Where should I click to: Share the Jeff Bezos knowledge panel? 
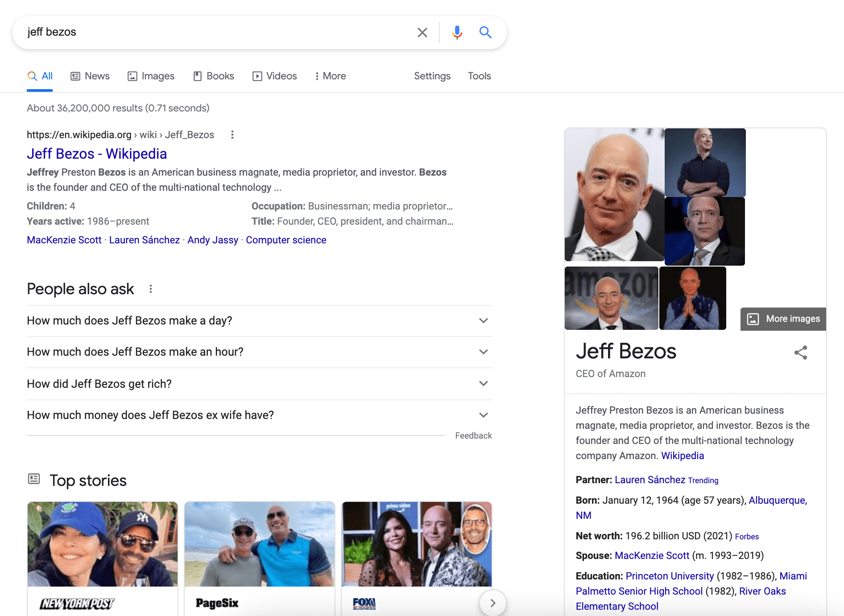coord(801,353)
